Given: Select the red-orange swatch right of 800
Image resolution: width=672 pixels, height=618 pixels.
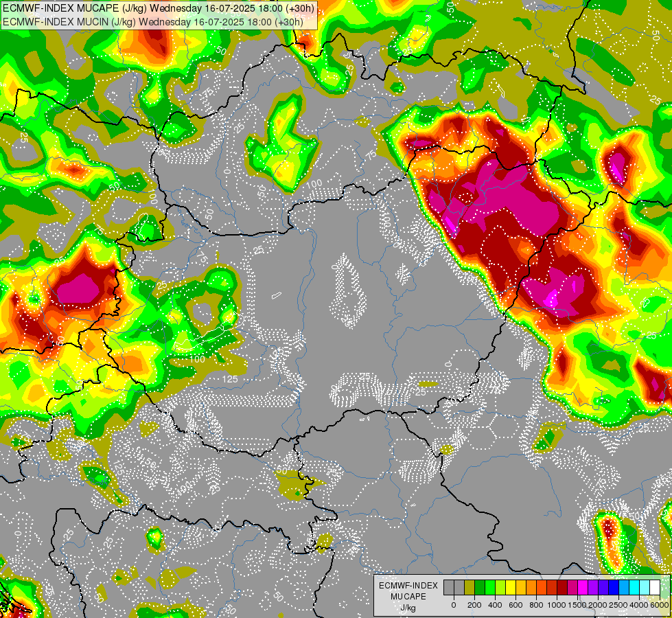Looking at the screenshot, I should 542,588.
